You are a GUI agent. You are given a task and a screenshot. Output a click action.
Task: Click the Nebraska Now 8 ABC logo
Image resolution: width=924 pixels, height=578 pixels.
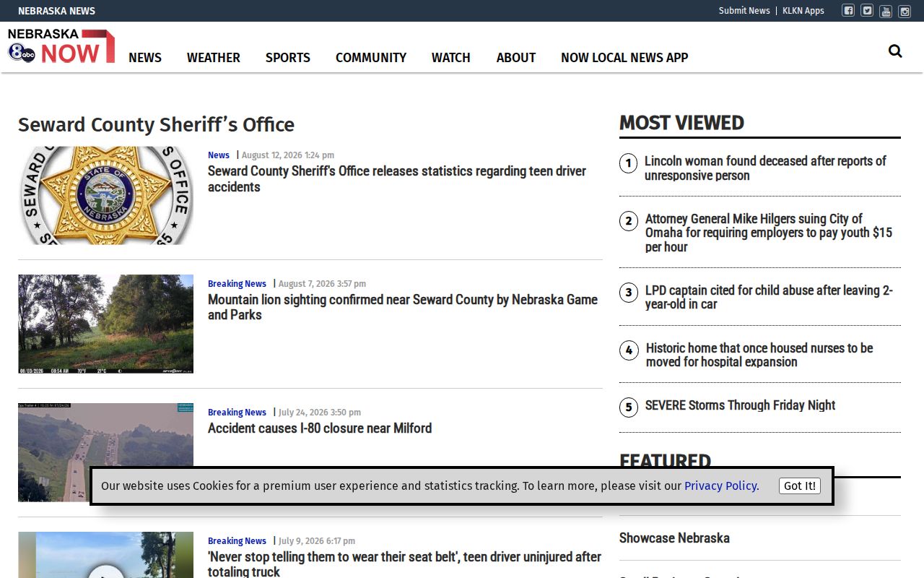click(x=61, y=46)
